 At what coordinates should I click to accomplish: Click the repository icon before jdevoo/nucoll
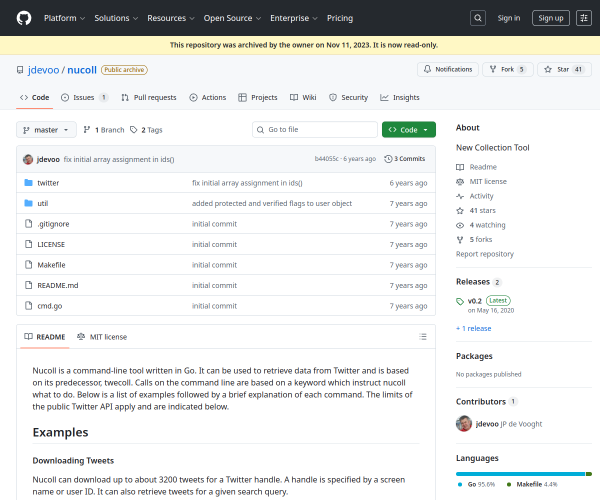point(20,70)
